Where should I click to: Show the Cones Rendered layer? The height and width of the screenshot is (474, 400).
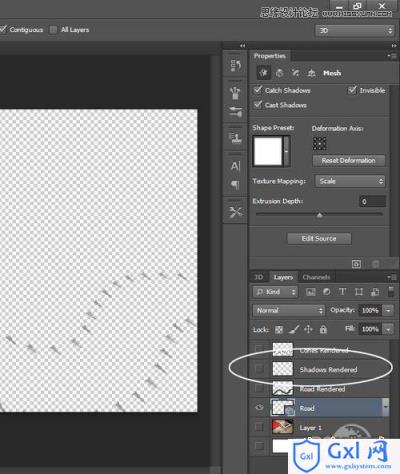click(x=259, y=349)
